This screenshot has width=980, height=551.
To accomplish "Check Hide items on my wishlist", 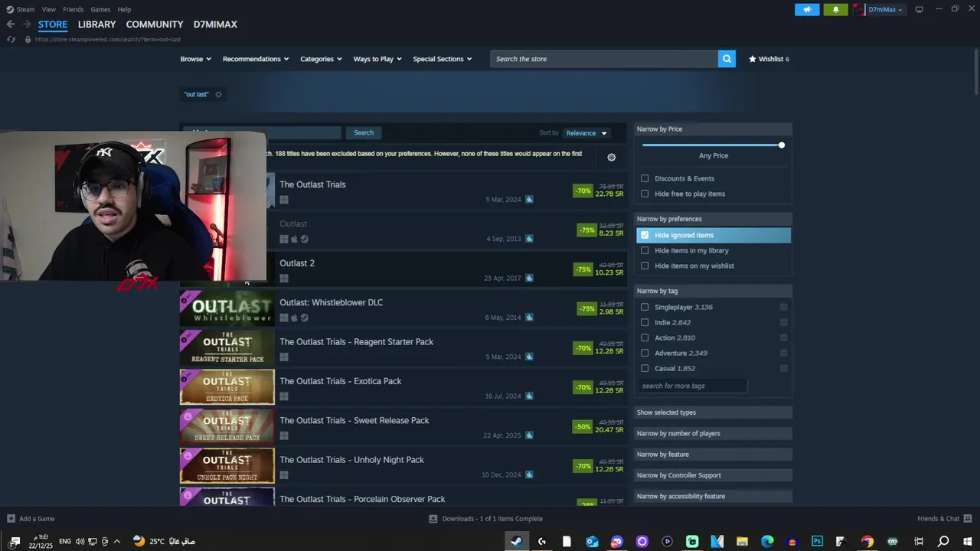I will point(645,266).
